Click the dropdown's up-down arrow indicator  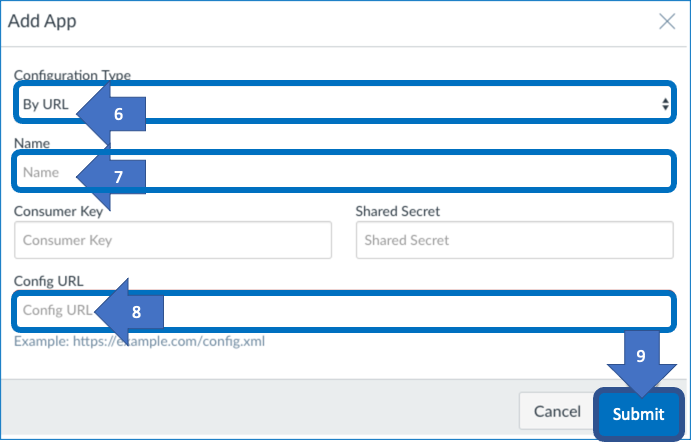click(665, 104)
